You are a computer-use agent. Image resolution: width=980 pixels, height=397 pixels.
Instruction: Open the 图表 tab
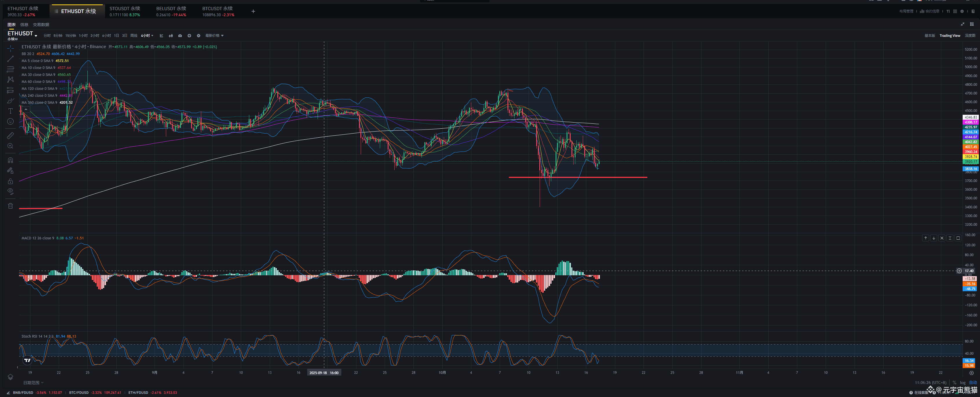click(11, 24)
